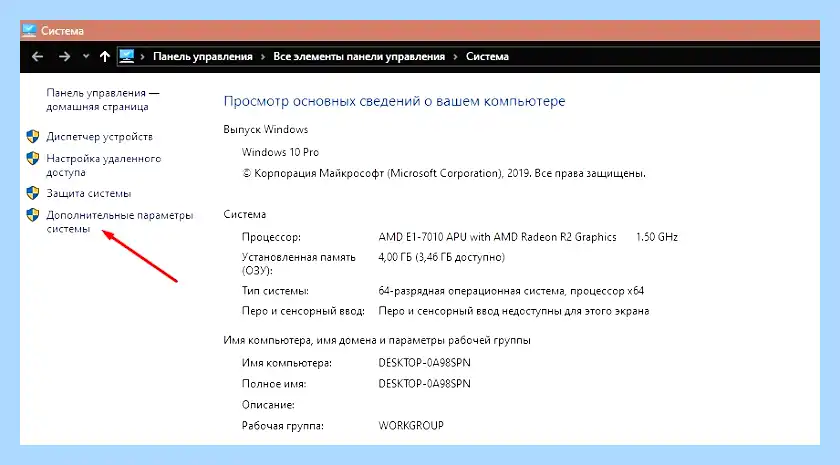Click the 1.50 GHz value

(x=657, y=237)
